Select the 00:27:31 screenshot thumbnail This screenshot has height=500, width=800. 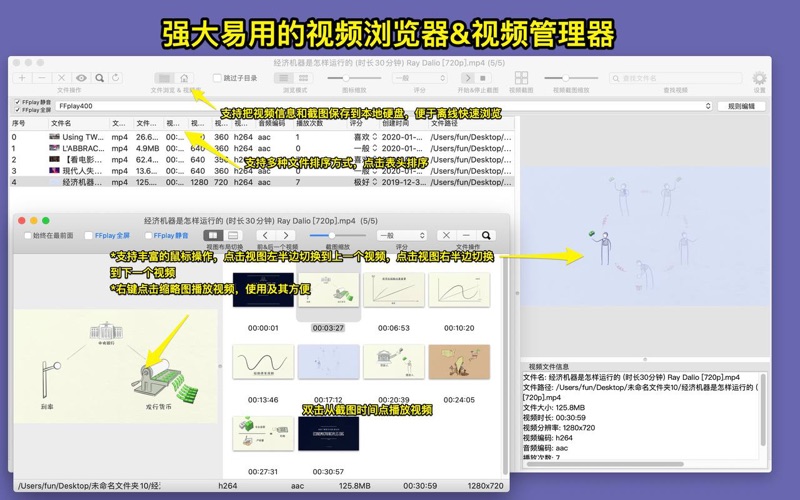point(263,434)
